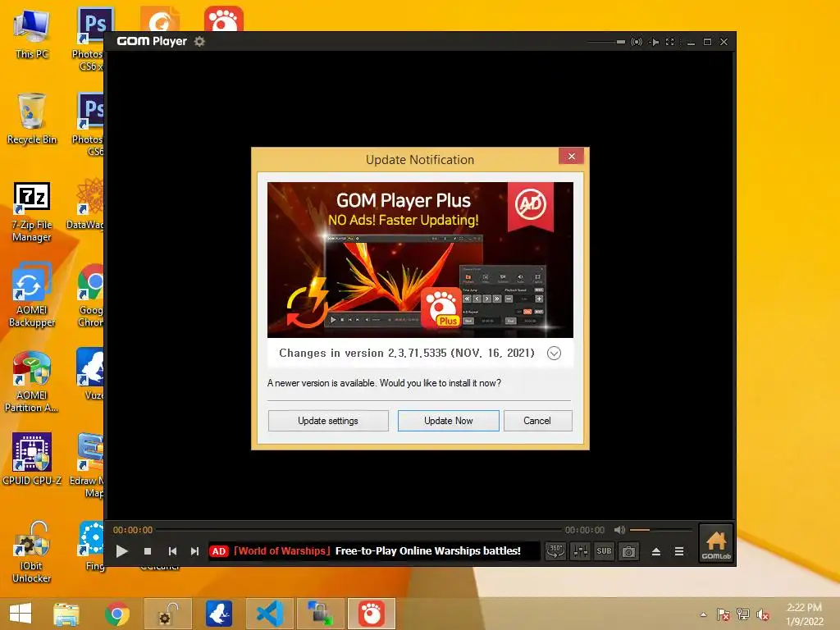Show hidden tray icons arrow
Screen dimensions: 840x630
point(703,614)
